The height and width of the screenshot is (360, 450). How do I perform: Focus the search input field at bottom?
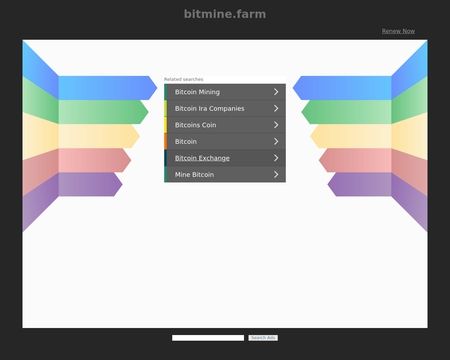click(208, 338)
